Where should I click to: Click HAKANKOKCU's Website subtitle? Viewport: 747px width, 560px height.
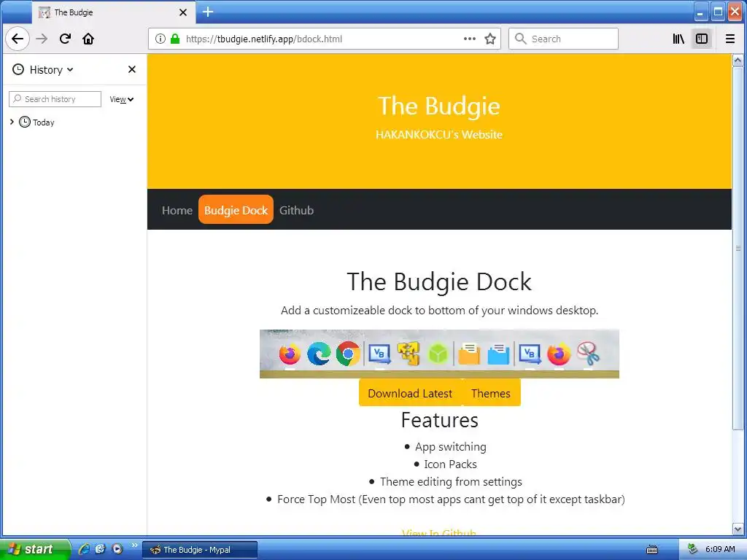coord(438,135)
